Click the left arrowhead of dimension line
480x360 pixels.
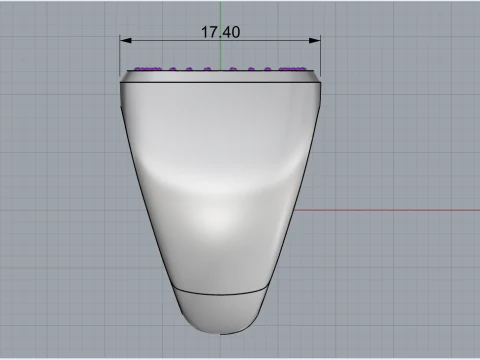click(x=126, y=41)
